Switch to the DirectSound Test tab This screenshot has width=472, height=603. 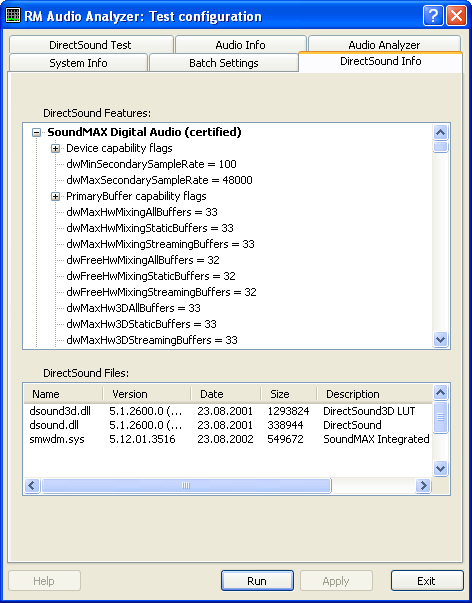90,45
